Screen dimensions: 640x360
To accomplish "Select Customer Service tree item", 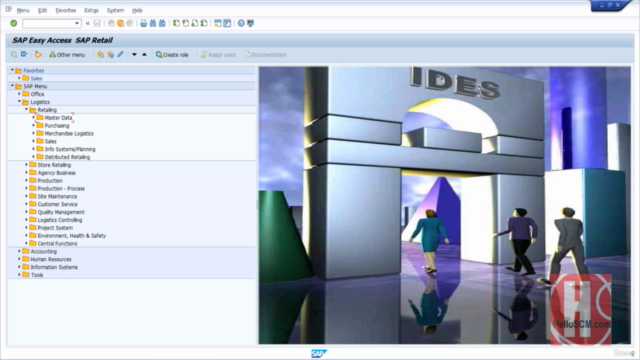I will [58, 204].
